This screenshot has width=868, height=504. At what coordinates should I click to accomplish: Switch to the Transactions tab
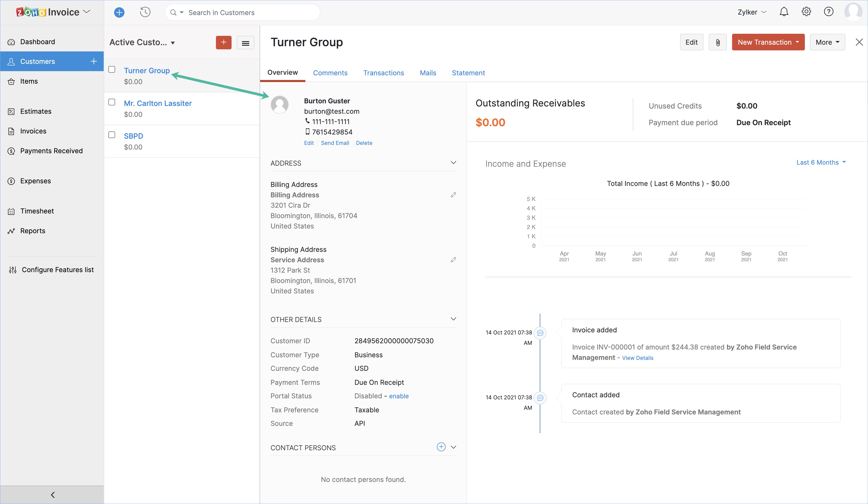point(383,73)
